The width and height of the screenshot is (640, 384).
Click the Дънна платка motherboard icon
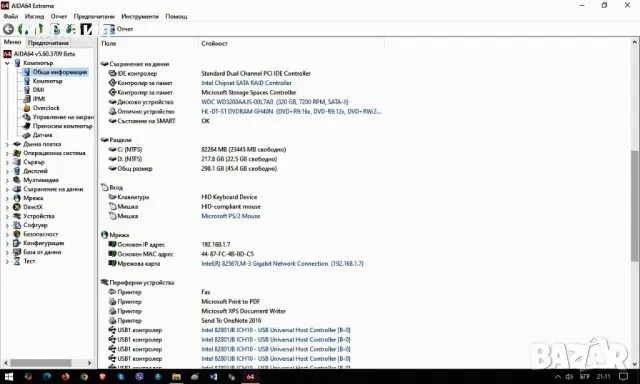(17, 144)
